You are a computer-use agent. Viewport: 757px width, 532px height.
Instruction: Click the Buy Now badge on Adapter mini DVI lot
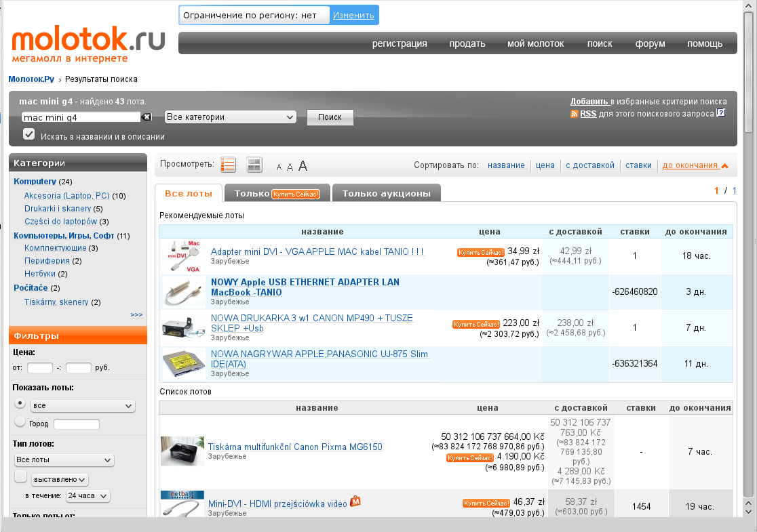[481, 252]
